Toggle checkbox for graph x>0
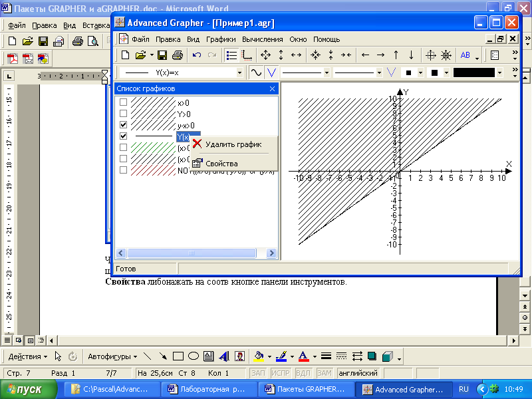532x399 pixels. 123,102
